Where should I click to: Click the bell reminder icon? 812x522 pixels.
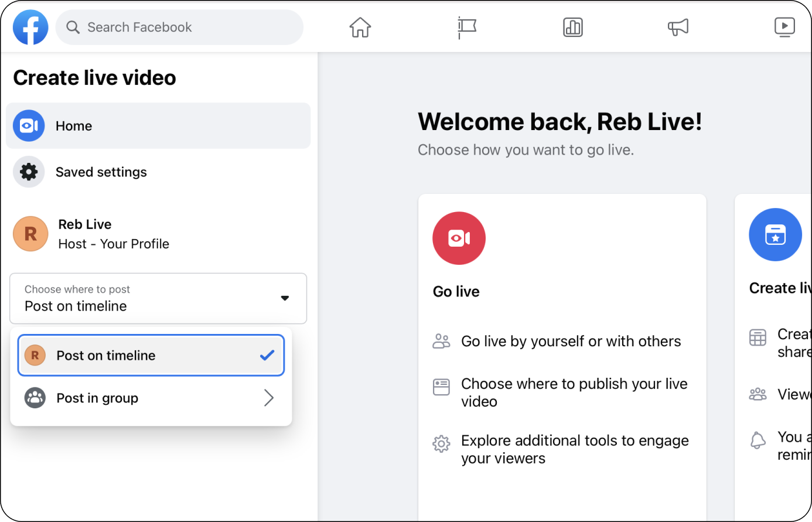click(758, 440)
